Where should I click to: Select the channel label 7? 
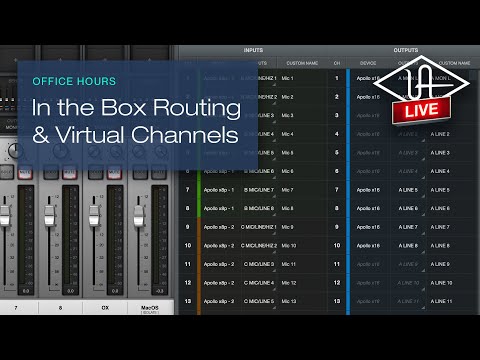click(x=16, y=308)
